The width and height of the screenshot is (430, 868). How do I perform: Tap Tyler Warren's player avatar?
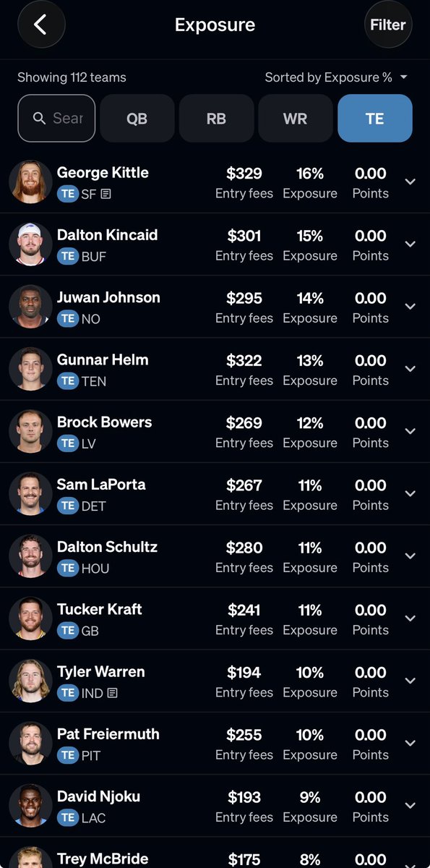[x=30, y=681]
